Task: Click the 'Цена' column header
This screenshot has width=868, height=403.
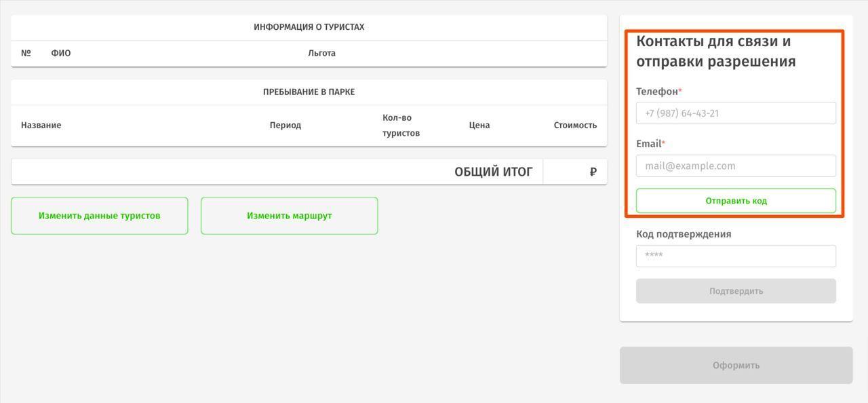Action: pos(479,126)
